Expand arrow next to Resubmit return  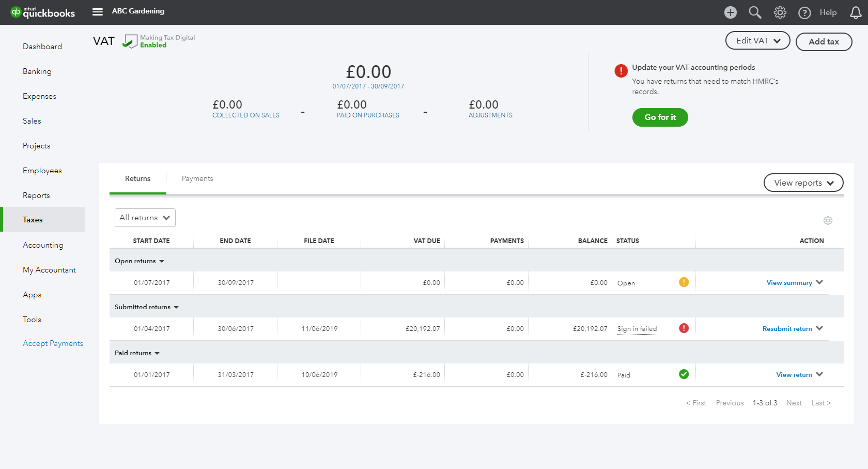[819, 328]
